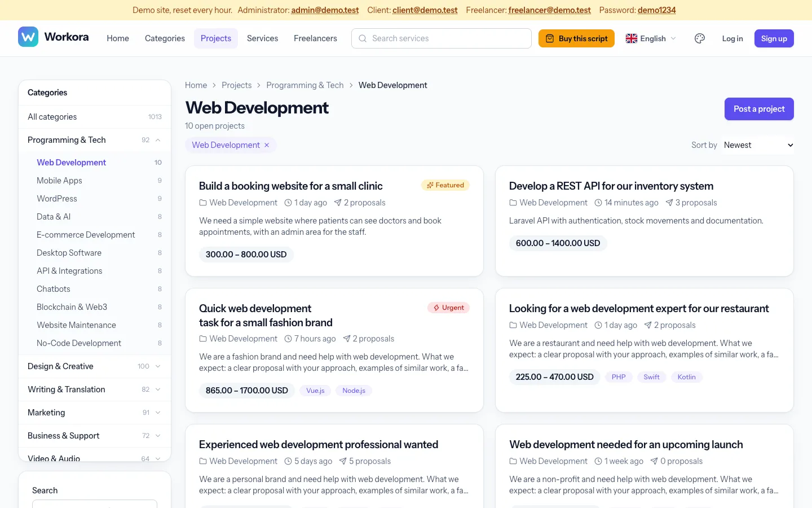Image resolution: width=812 pixels, height=508 pixels.
Task: Click the freelancer@demo.test link
Action: coord(550,10)
